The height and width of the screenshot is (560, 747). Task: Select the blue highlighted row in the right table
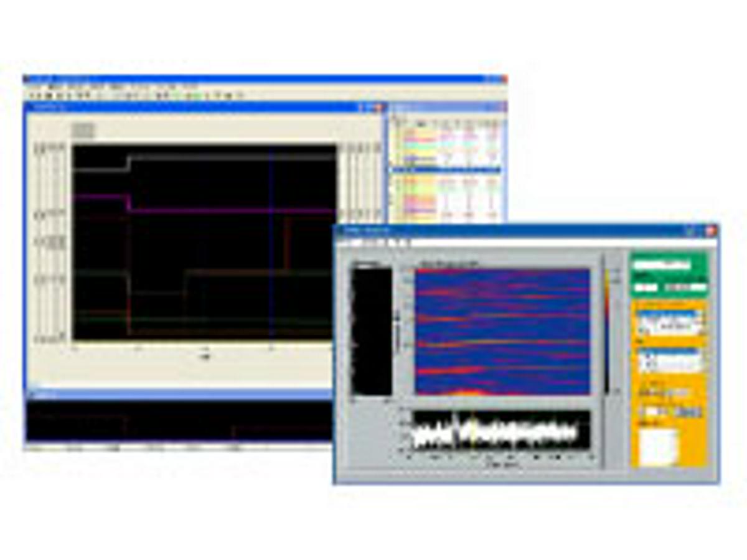pyautogui.click(x=445, y=169)
